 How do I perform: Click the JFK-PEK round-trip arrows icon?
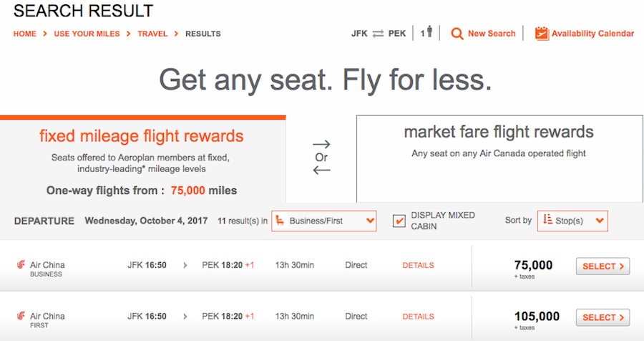coord(378,34)
